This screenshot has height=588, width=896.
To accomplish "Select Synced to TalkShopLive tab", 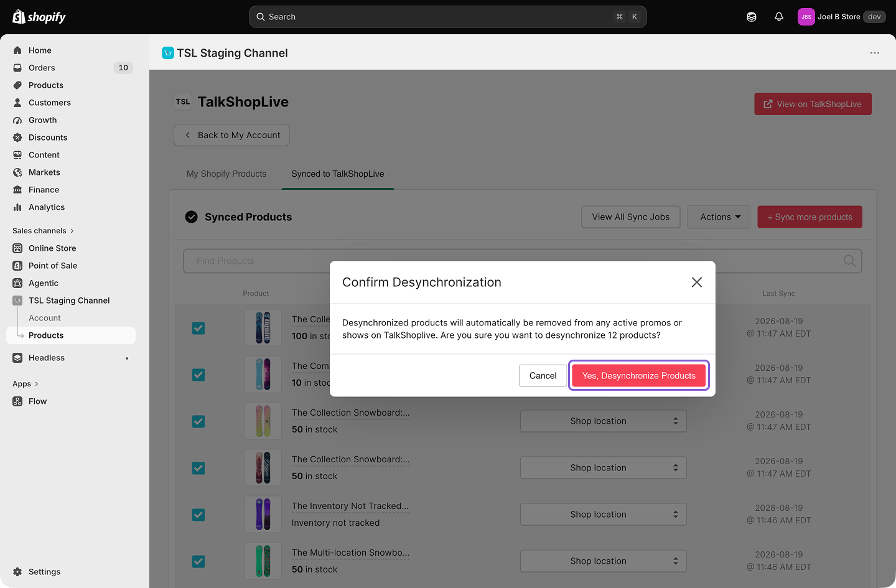I will click(x=338, y=174).
